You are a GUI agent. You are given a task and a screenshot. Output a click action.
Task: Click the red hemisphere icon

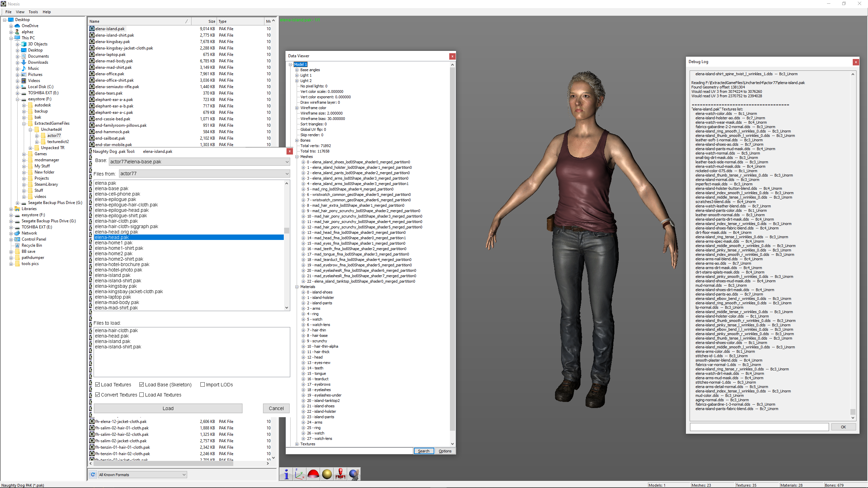pyautogui.click(x=313, y=474)
